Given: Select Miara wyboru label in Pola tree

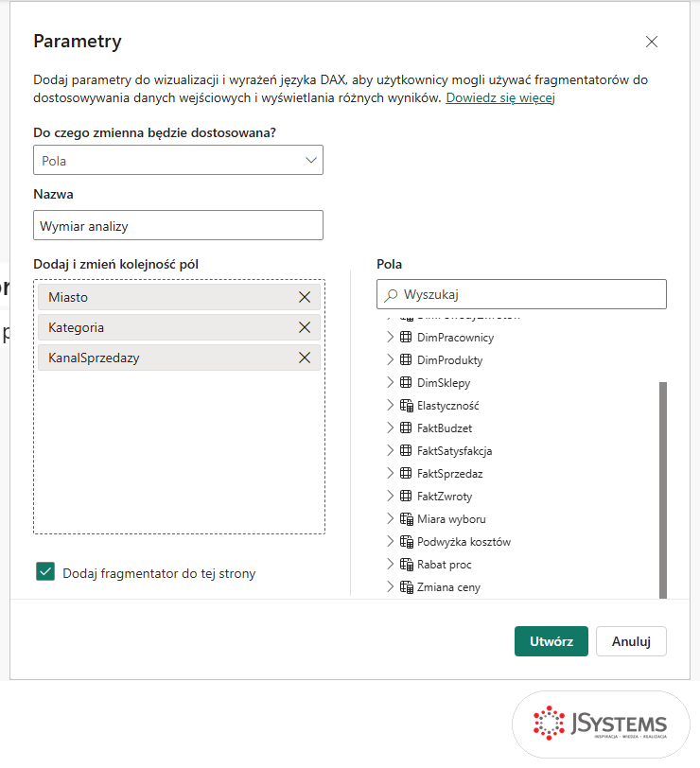Looking at the screenshot, I should pos(451,519).
